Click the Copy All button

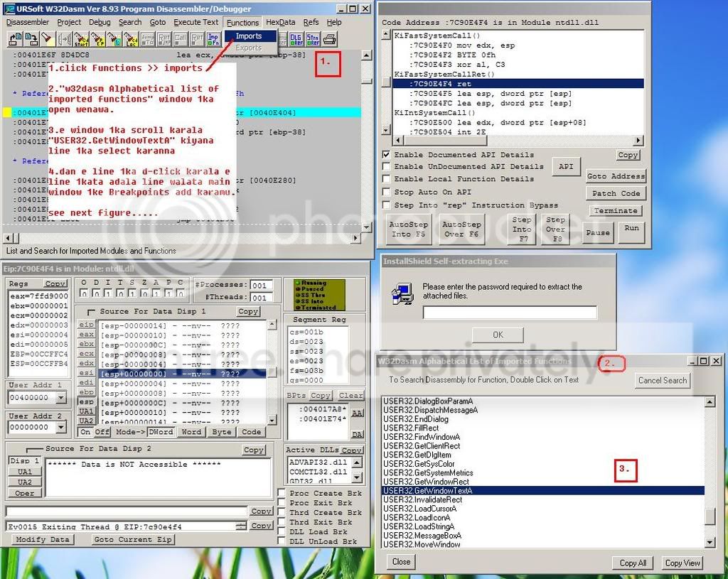[633, 563]
